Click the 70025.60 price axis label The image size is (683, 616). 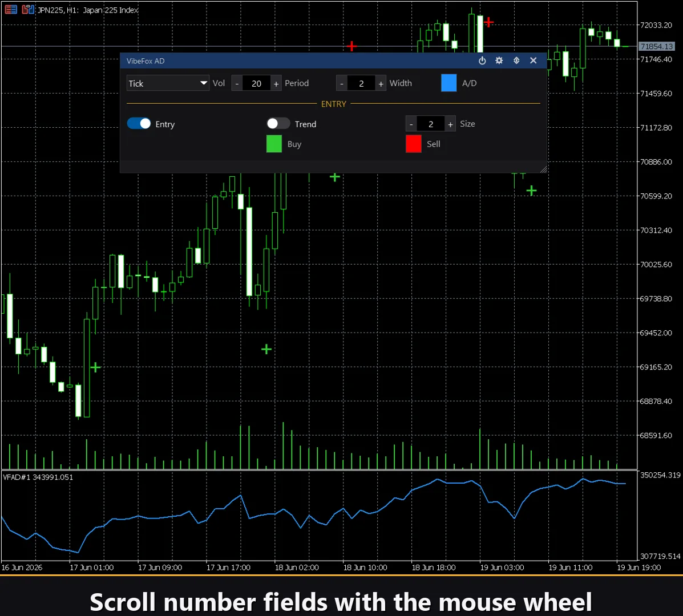[656, 265]
